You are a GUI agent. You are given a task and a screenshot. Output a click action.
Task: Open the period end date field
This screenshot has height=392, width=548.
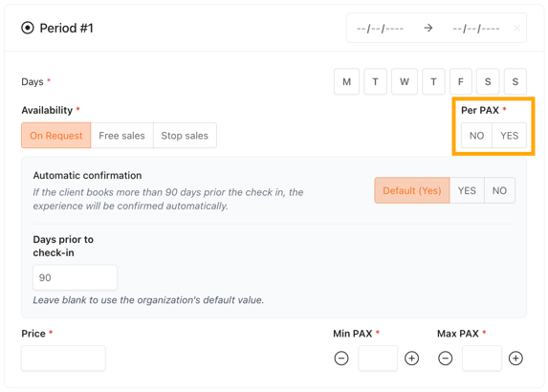coord(476,29)
